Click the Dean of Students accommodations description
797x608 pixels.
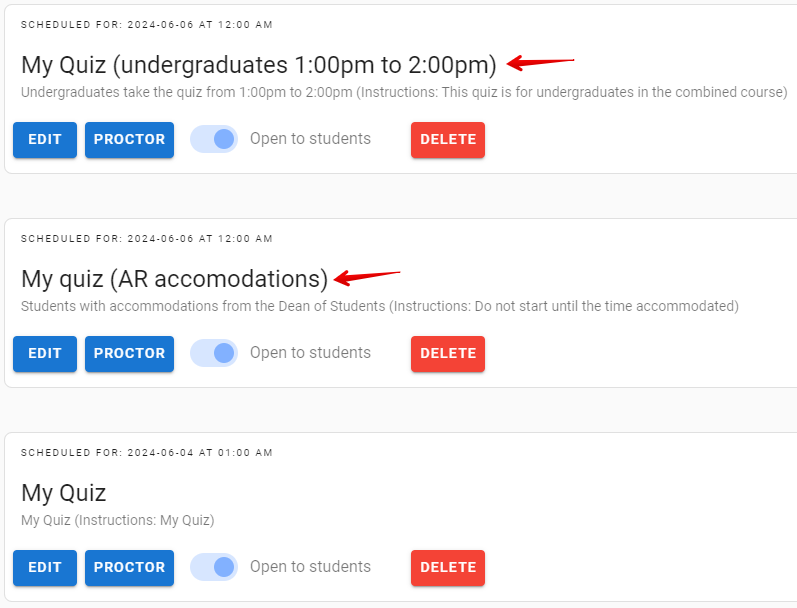click(379, 307)
